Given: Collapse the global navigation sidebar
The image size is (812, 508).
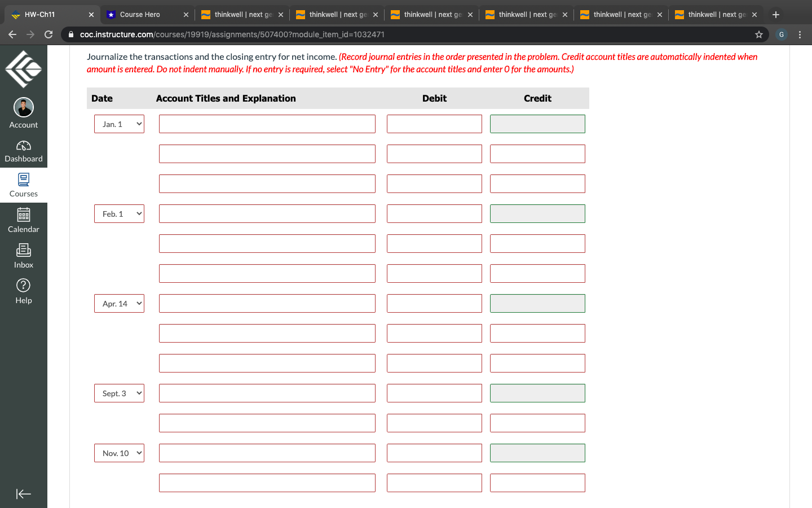Looking at the screenshot, I should click(x=24, y=494).
